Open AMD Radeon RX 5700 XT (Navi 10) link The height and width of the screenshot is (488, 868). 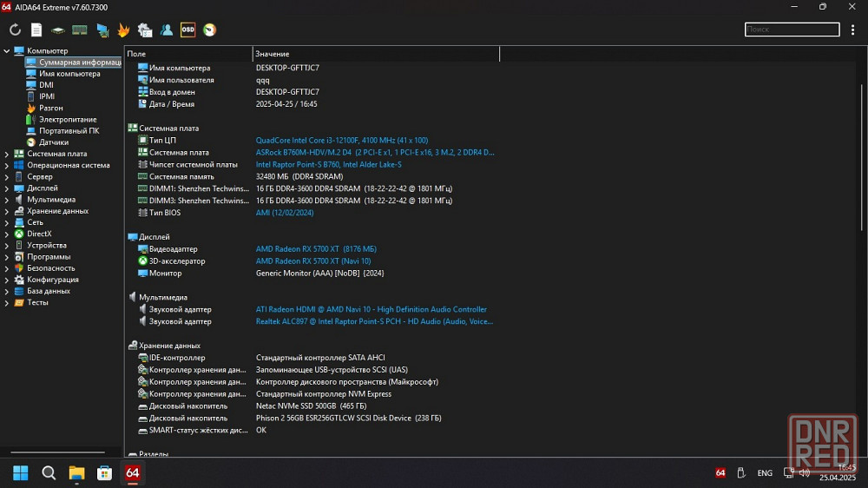[x=313, y=261]
